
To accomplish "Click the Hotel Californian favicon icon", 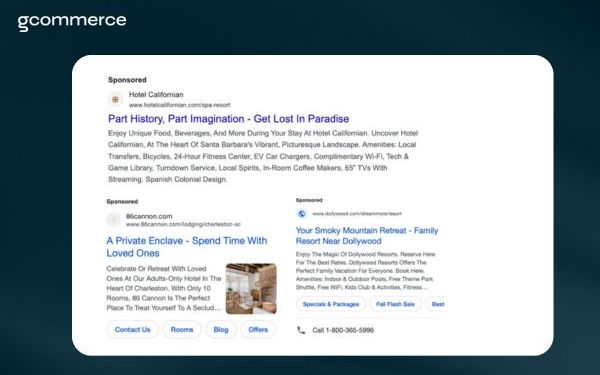I will 115,100.
